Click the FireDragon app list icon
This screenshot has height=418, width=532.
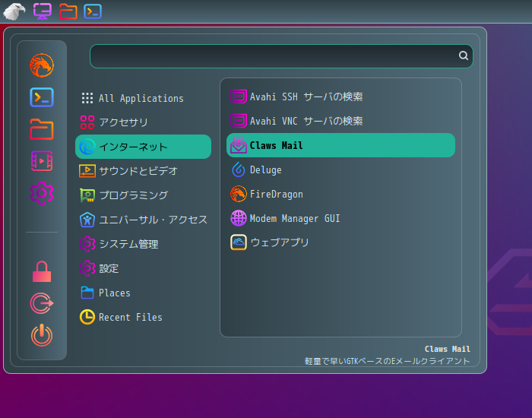coord(239,194)
